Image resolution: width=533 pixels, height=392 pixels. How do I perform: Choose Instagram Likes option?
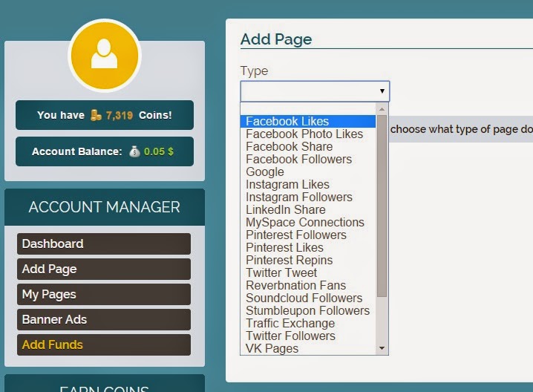[307, 184]
